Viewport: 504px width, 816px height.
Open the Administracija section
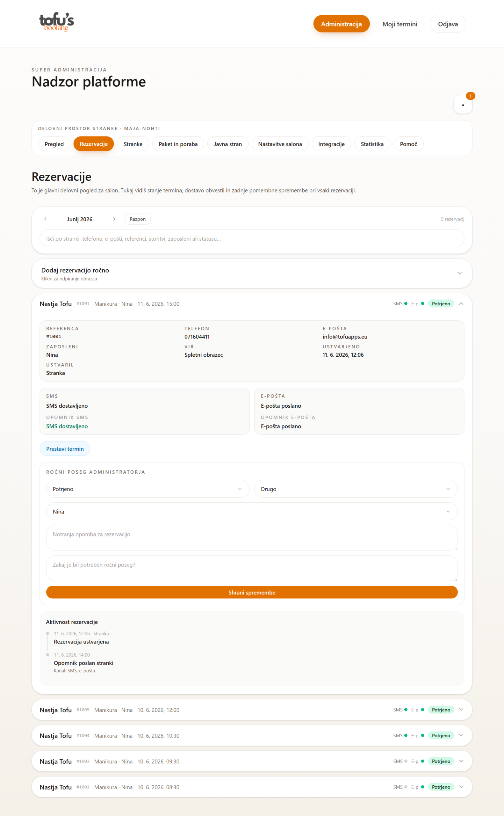(341, 24)
